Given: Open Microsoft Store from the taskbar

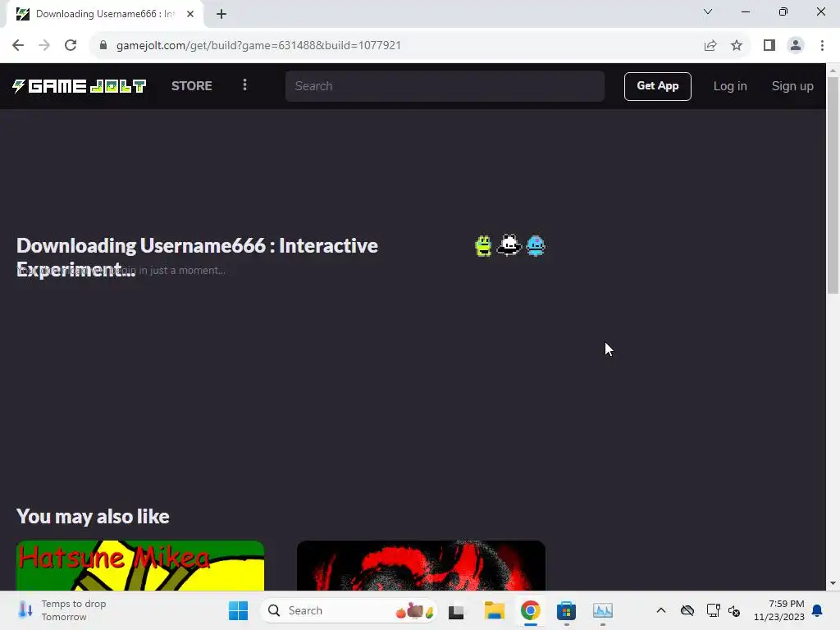Looking at the screenshot, I should click(566, 610).
